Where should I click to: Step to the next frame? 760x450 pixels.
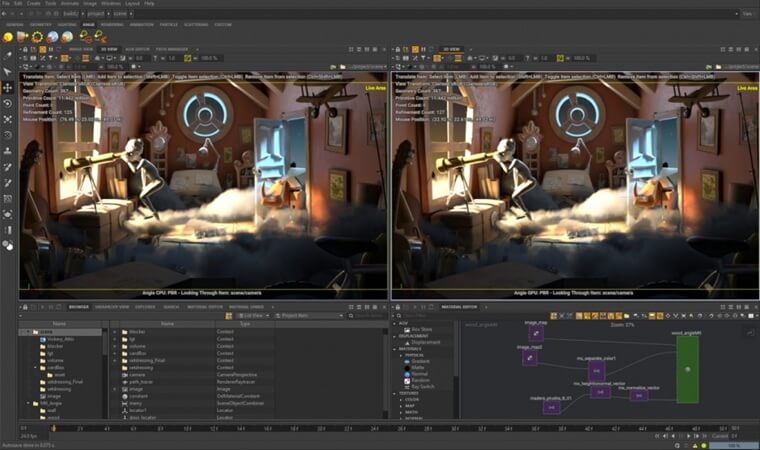pos(697,436)
